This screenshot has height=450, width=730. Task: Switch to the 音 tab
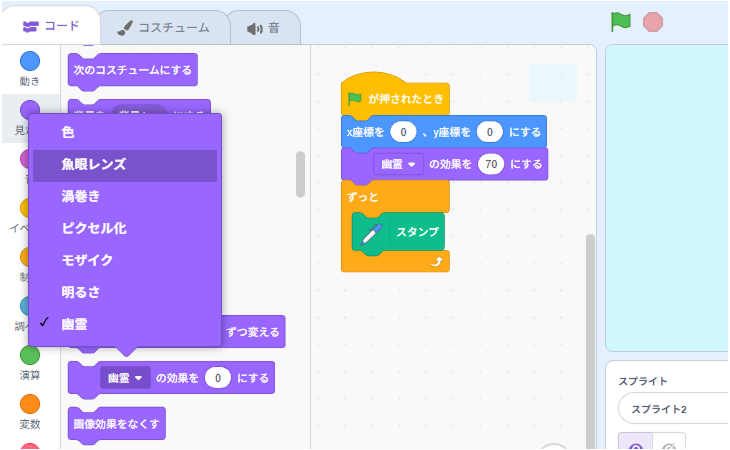(264, 28)
